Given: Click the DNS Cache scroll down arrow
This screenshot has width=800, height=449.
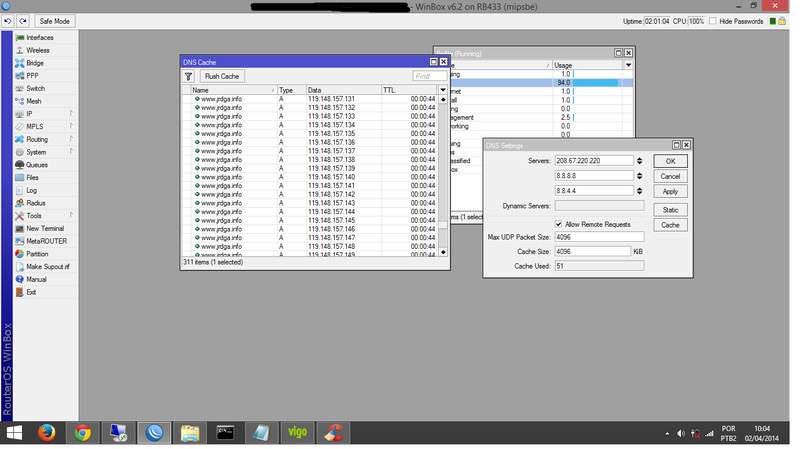Looking at the screenshot, I should (443, 252).
